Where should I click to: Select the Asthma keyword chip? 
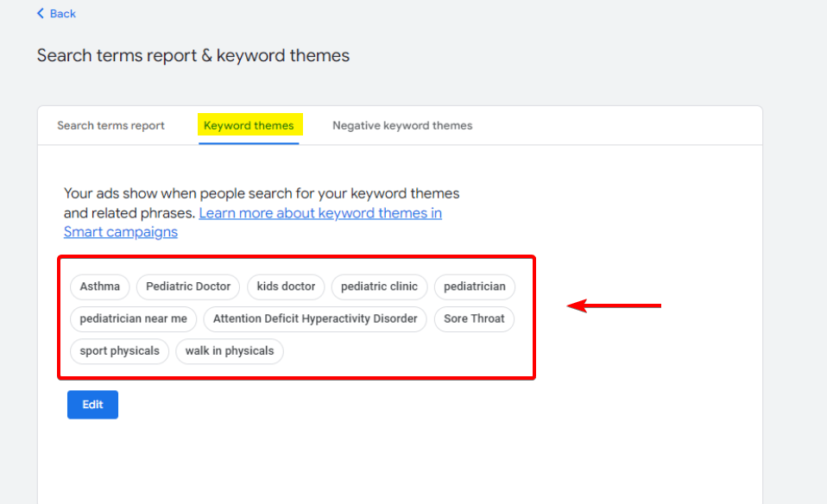(99, 287)
